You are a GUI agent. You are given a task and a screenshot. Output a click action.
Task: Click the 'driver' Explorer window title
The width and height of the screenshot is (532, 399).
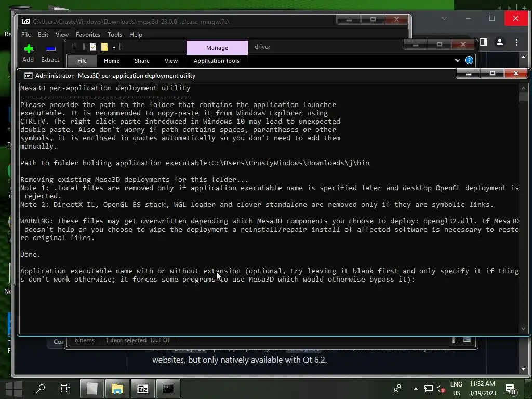(262, 47)
